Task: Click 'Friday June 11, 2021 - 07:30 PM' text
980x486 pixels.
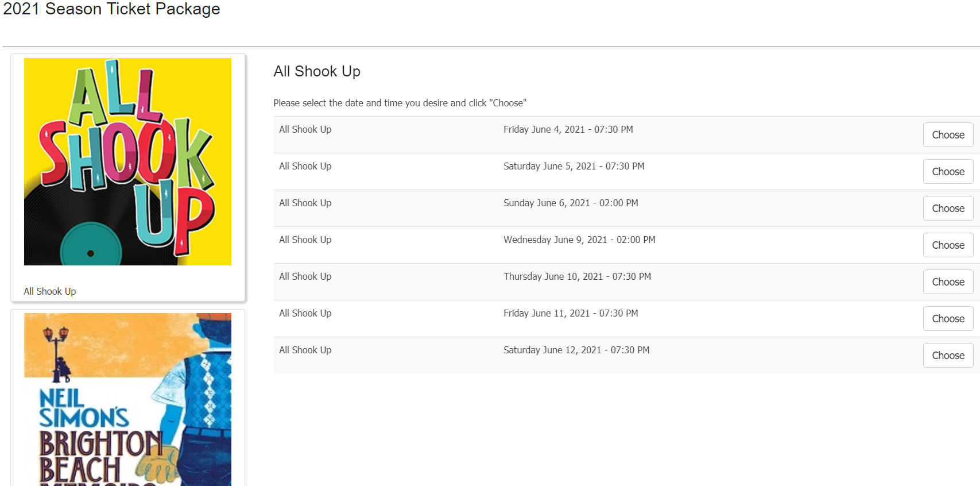Action: point(571,313)
